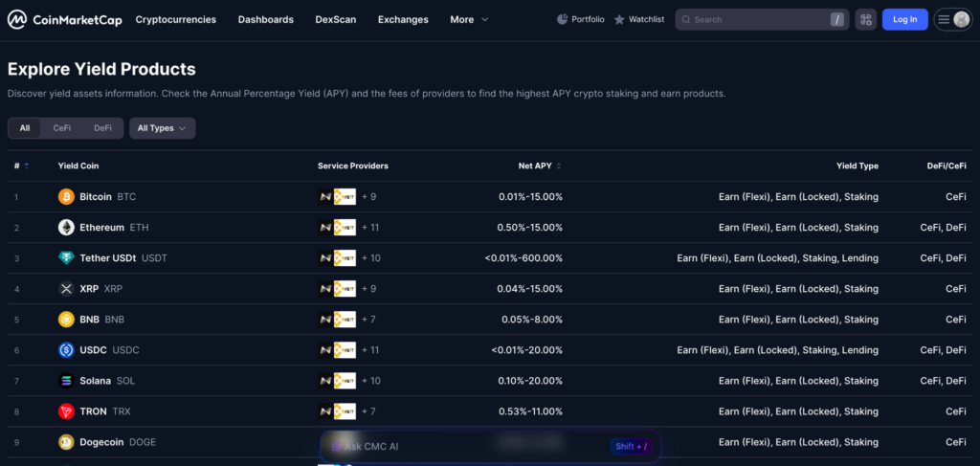
Task: Open the Cryptocurrencies menu
Action: point(175,19)
